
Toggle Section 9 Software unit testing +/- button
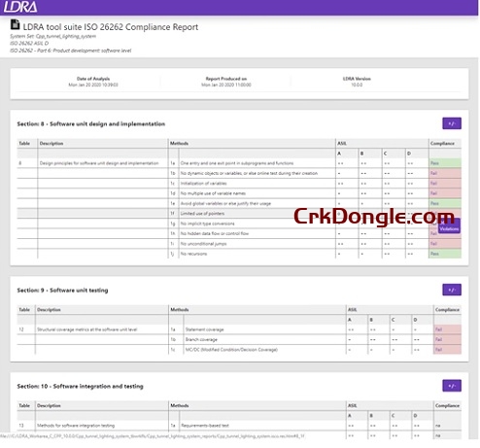coord(452,290)
